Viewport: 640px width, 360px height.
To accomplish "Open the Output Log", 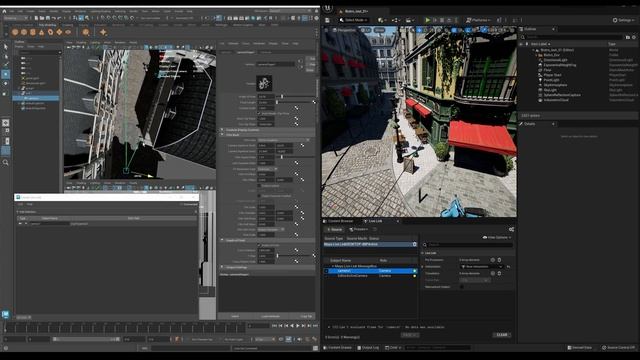I will pyautogui.click(x=368, y=348).
